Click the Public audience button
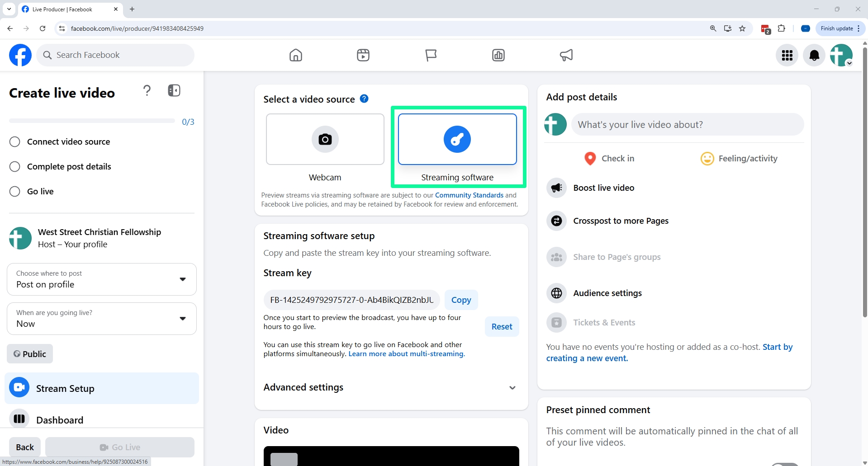868x466 pixels. (30, 354)
